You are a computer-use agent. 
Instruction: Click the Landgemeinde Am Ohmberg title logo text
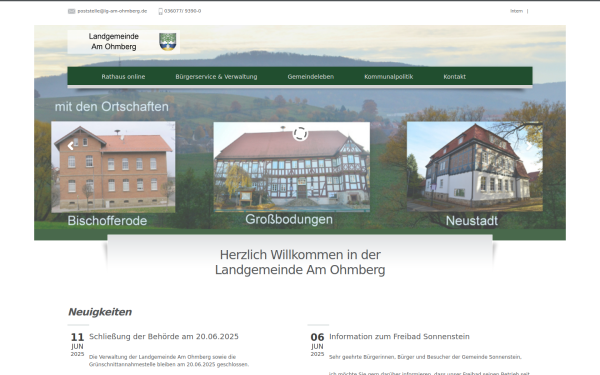[x=114, y=41]
